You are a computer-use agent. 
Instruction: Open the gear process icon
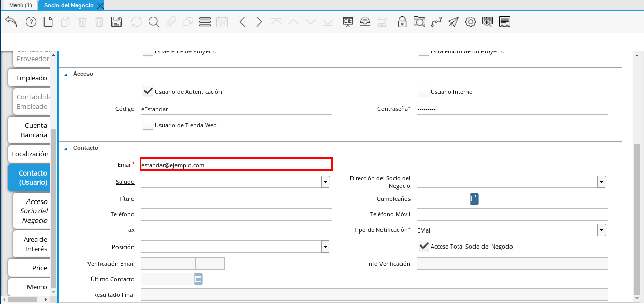[470, 22]
